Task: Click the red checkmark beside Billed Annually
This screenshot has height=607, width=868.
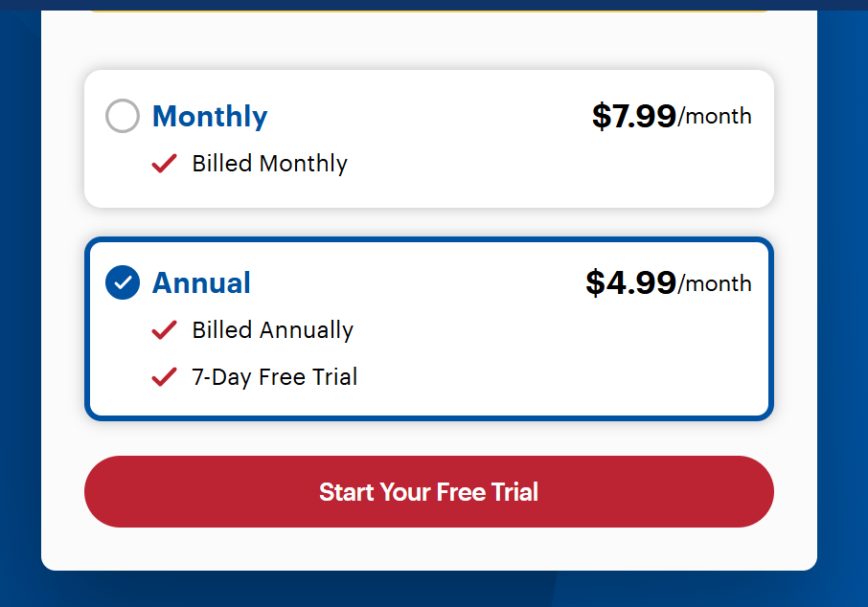Action: (x=164, y=330)
